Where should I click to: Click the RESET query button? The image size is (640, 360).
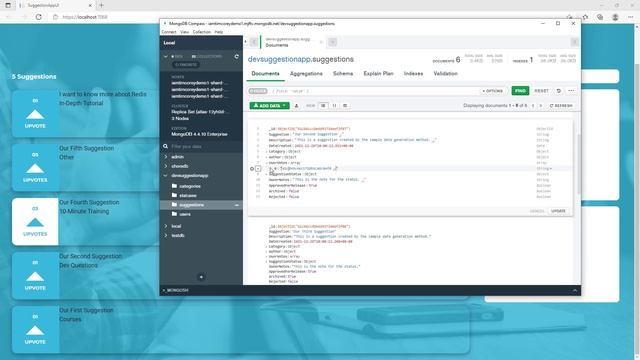coord(541,91)
